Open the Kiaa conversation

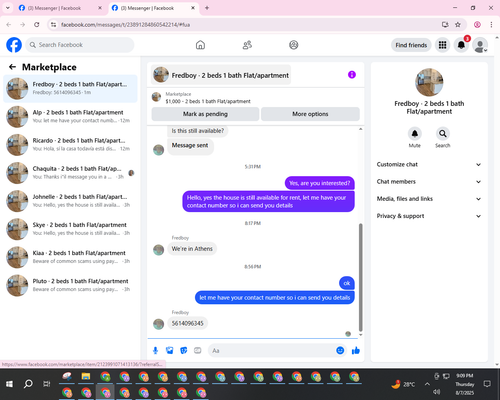[x=70, y=257]
